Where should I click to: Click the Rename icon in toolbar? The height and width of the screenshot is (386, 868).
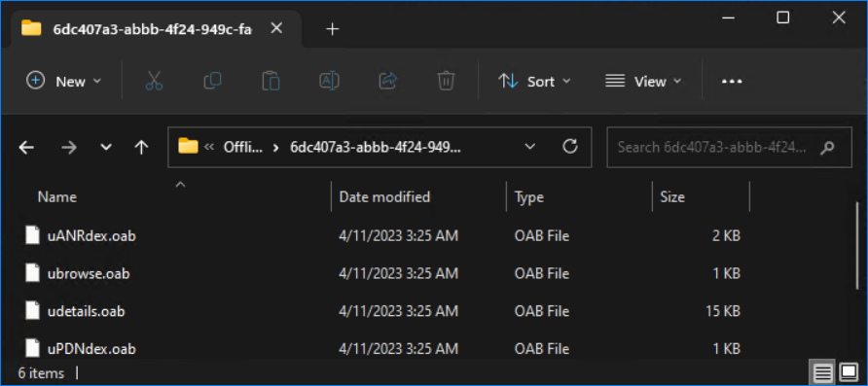[x=329, y=82]
